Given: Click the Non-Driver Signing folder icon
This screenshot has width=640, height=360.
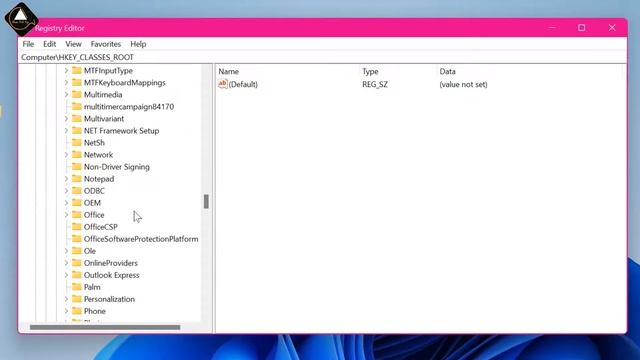Looking at the screenshot, I should tap(77, 167).
